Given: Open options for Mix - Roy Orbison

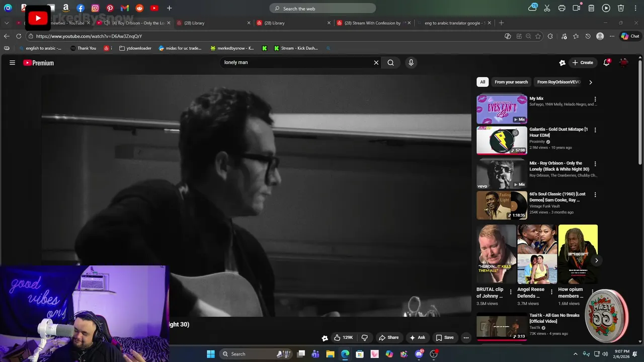Looking at the screenshot, I should click(595, 164).
